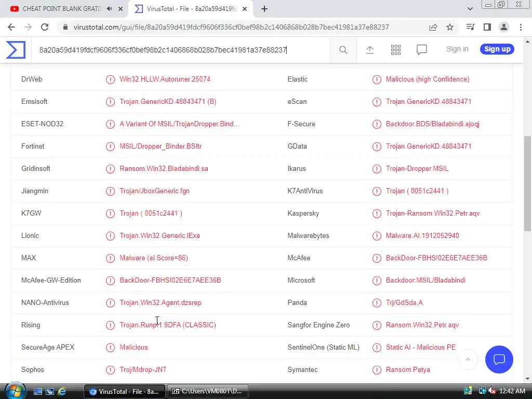Click the Malware (ai Score=86) result
The width and height of the screenshot is (532, 399).
[154, 258]
